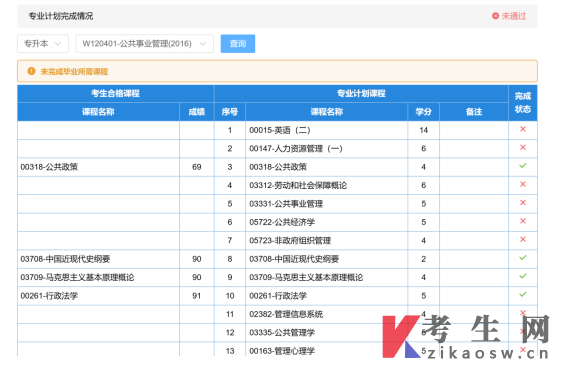This screenshot has width=564, height=372.
Task: Click plan course 00147-人力资源管理(一)
Action: 296,149
